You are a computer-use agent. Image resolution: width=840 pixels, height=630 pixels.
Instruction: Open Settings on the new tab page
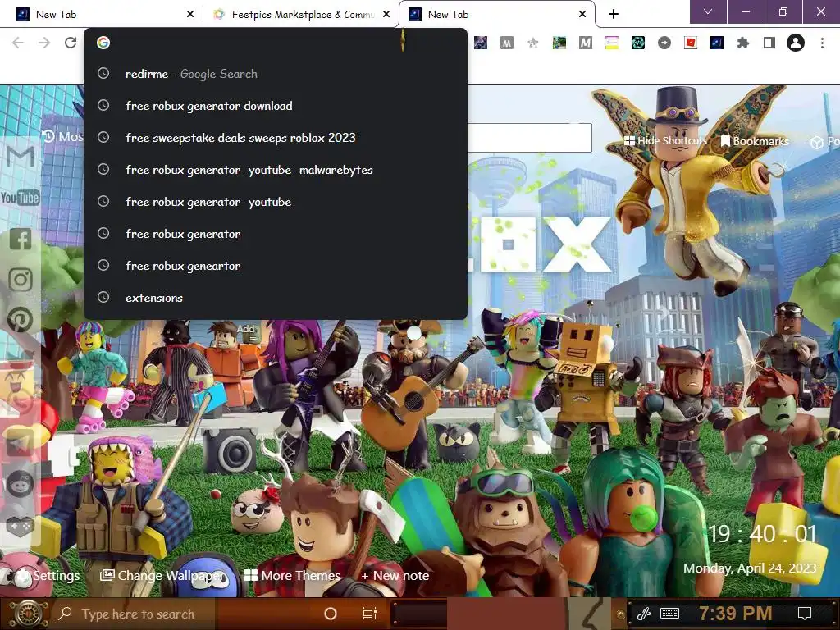coord(47,576)
